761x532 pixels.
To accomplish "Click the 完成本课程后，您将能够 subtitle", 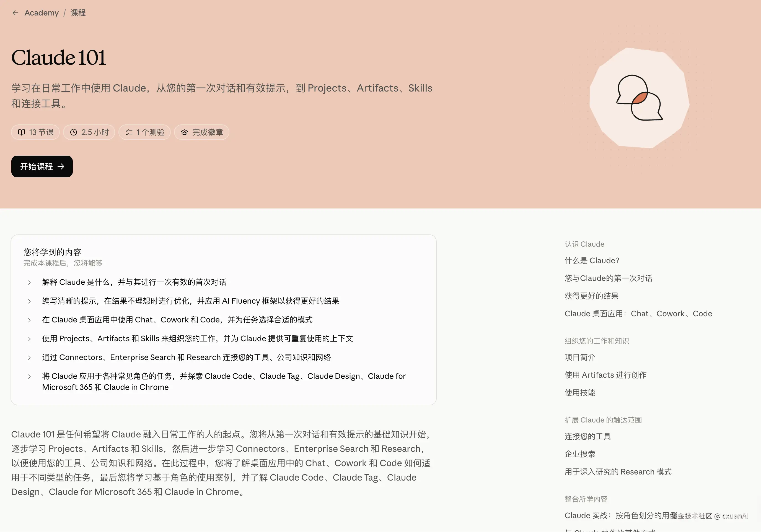I will (x=63, y=263).
